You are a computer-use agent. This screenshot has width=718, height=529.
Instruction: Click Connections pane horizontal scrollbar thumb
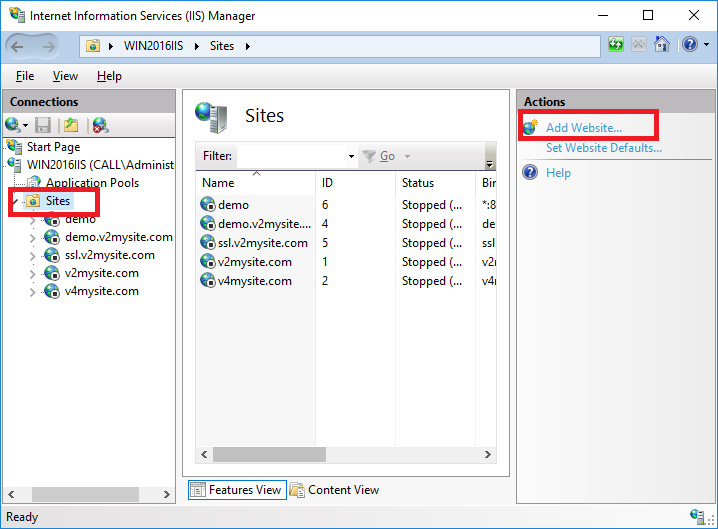coord(85,495)
